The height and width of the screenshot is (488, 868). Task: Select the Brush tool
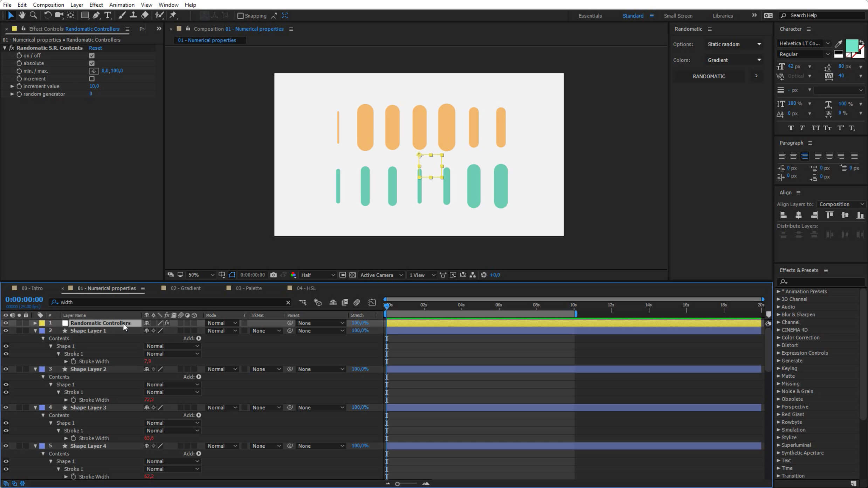122,15
